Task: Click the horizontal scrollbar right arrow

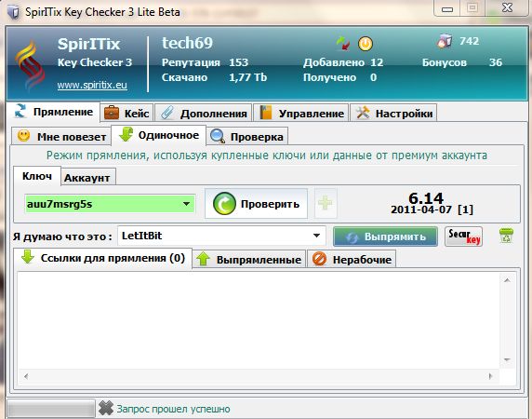Action: tap(490, 376)
